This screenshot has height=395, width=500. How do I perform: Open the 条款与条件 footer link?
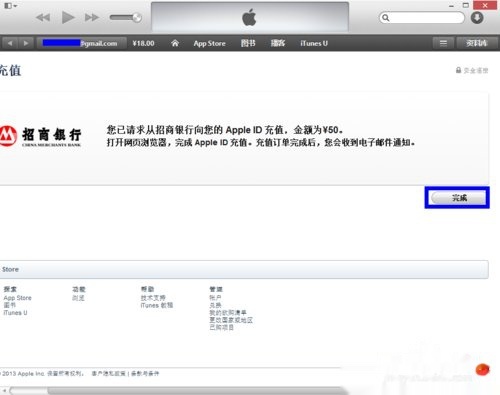[x=145, y=374]
